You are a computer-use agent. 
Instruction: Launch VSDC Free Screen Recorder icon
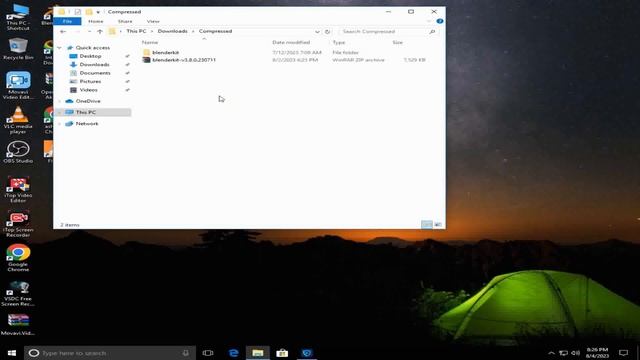[18, 294]
